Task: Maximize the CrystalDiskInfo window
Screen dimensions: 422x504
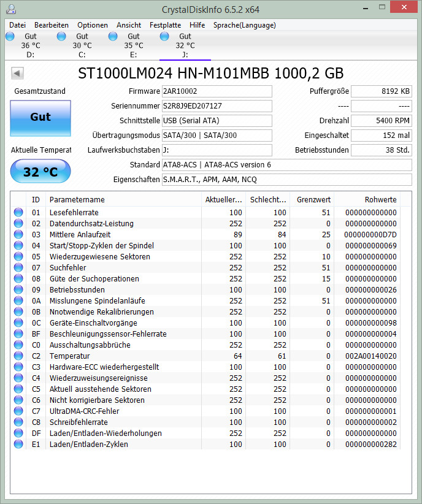Action: click(382, 7)
